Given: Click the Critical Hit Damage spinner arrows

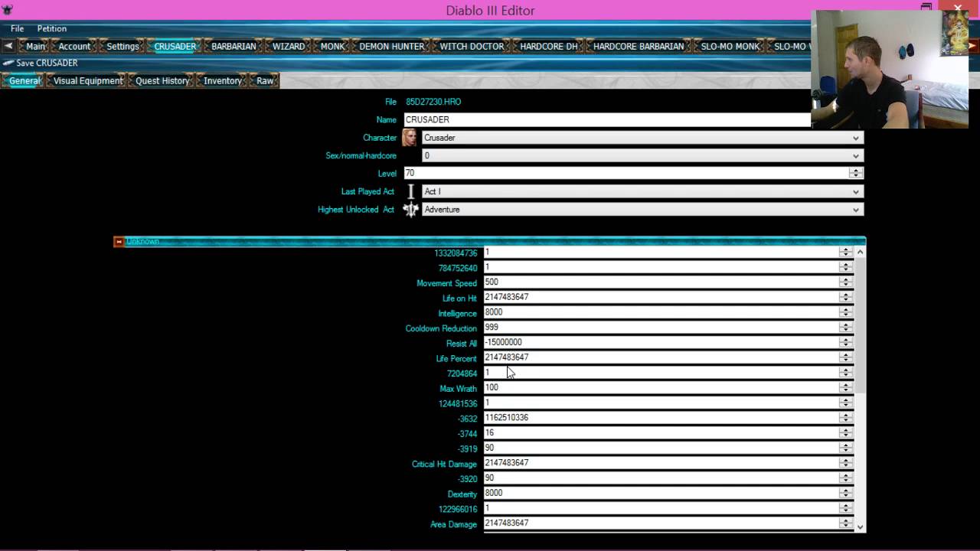Looking at the screenshot, I should (845, 463).
